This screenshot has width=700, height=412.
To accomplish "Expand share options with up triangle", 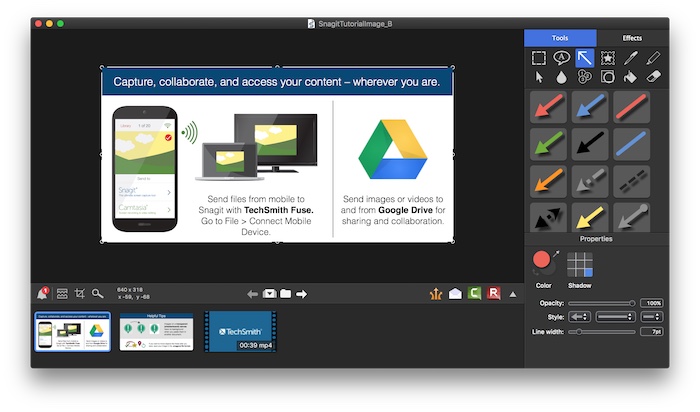I will click(x=513, y=294).
